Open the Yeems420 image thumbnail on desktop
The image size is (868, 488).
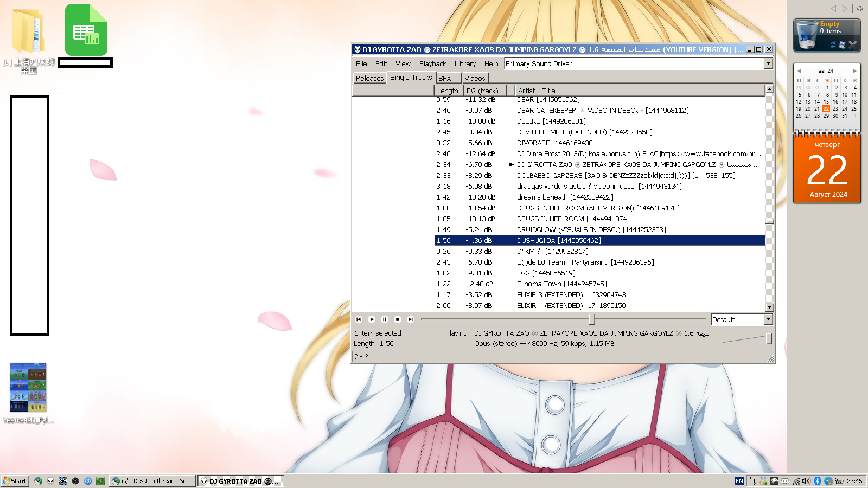[28, 387]
